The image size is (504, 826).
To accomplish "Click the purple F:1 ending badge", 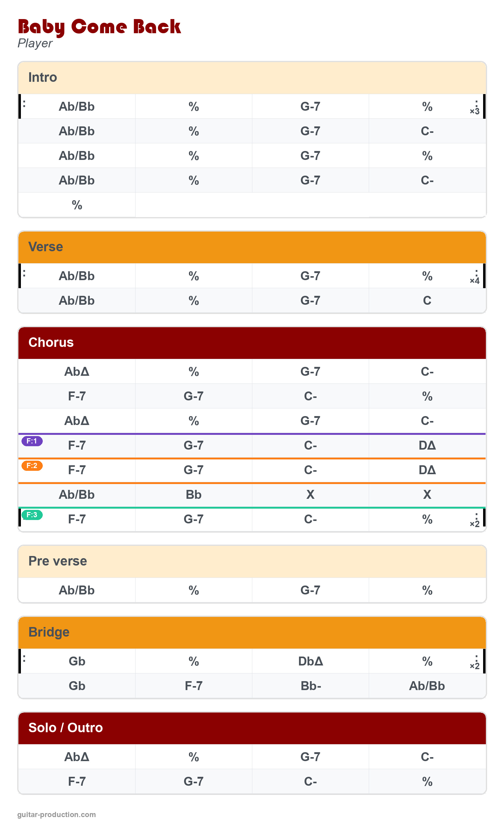I will pyautogui.click(x=32, y=441).
